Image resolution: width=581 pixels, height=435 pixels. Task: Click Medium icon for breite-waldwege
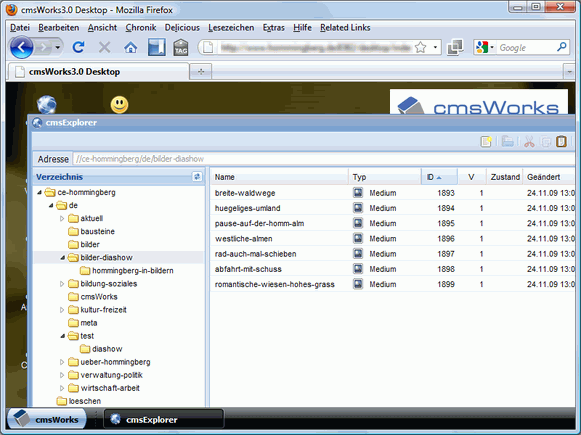(358, 193)
